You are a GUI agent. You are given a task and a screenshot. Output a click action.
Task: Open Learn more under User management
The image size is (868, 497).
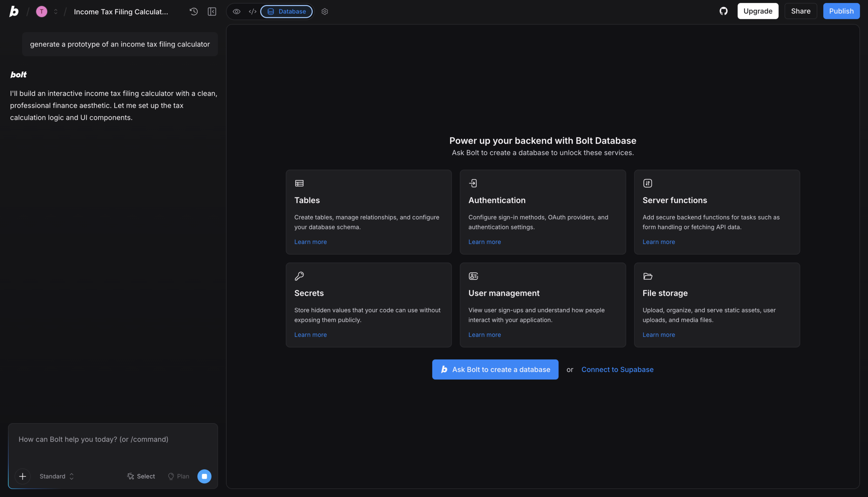pos(485,335)
